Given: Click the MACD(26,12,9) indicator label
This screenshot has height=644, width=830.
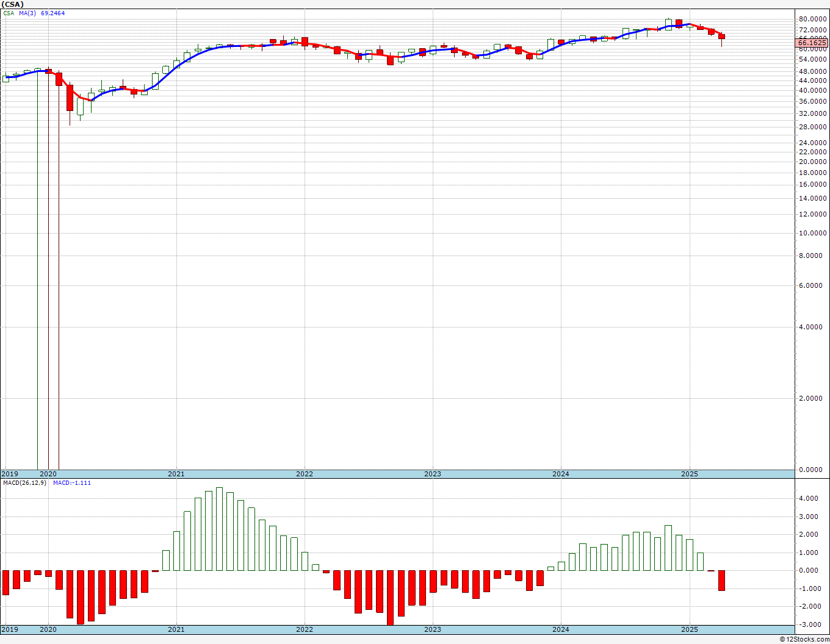Looking at the screenshot, I should point(24,483).
